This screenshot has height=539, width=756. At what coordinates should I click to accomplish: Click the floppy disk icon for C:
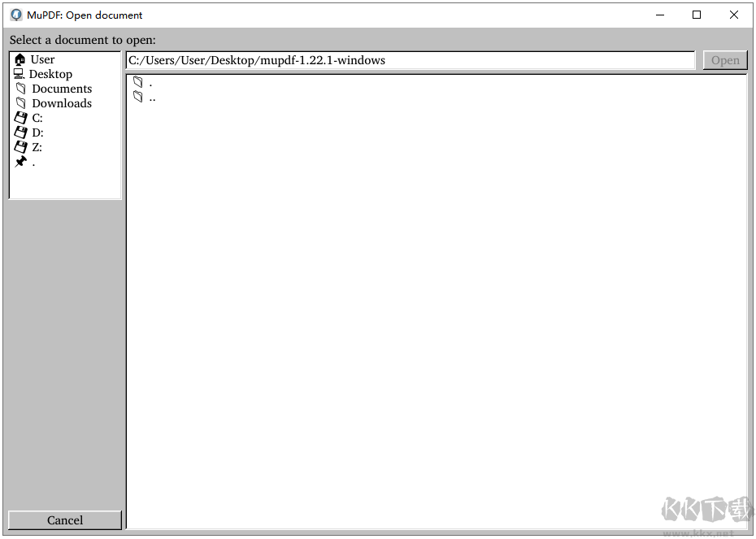pos(21,118)
